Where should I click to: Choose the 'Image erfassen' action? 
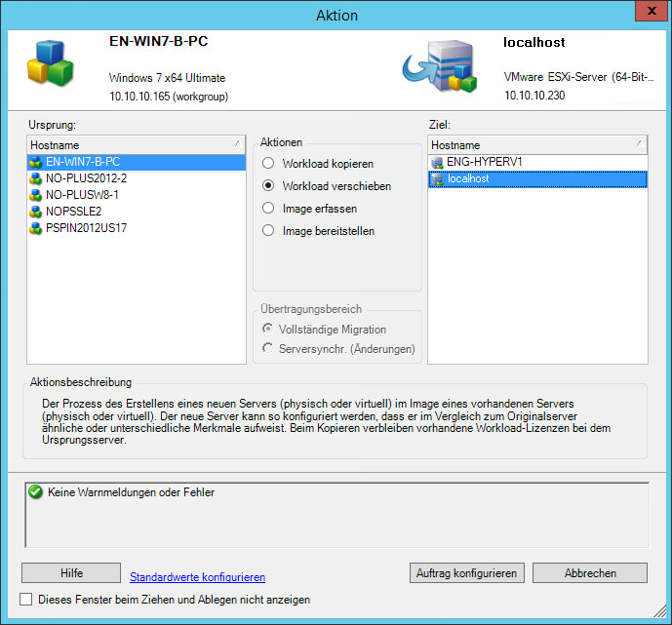[x=268, y=208]
